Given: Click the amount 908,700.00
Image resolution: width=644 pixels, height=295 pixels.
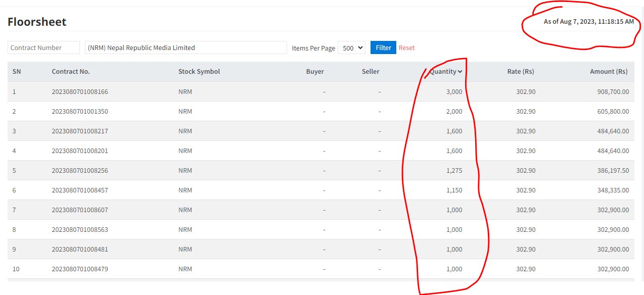Looking at the screenshot, I should (x=613, y=91).
